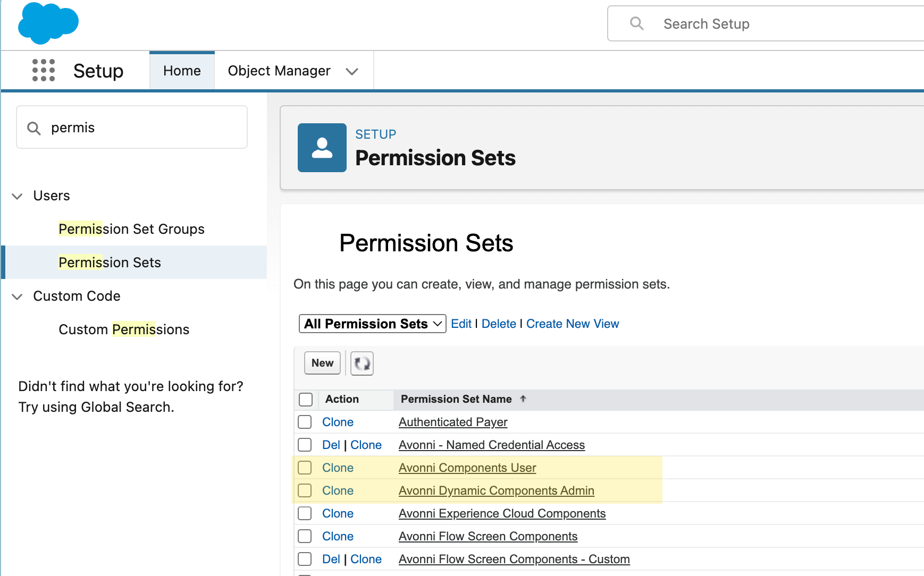The height and width of the screenshot is (576, 924).
Task: Click the Permission Sets header user icon
Action: point(322,148)
